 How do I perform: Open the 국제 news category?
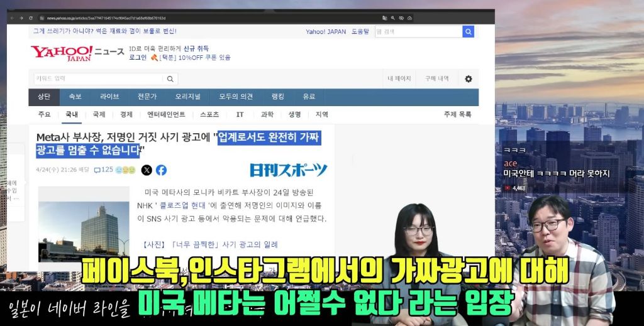click(99, 114)
